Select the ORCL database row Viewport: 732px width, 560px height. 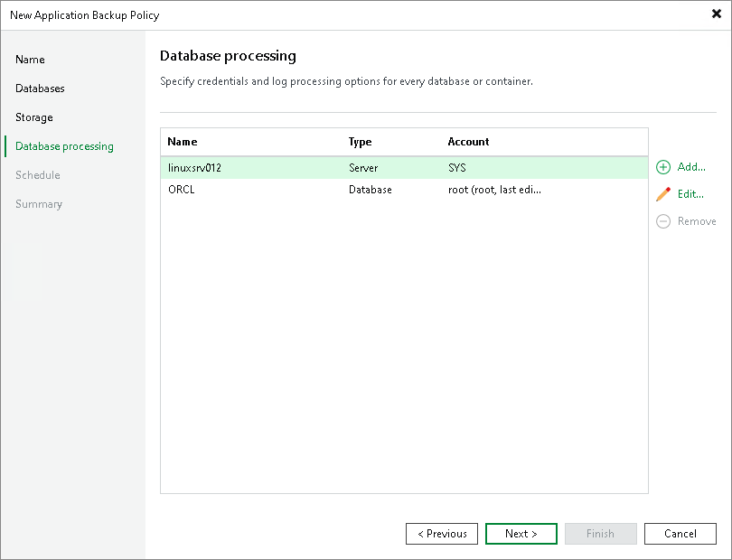pyautogui.click(x=271, y=190)
